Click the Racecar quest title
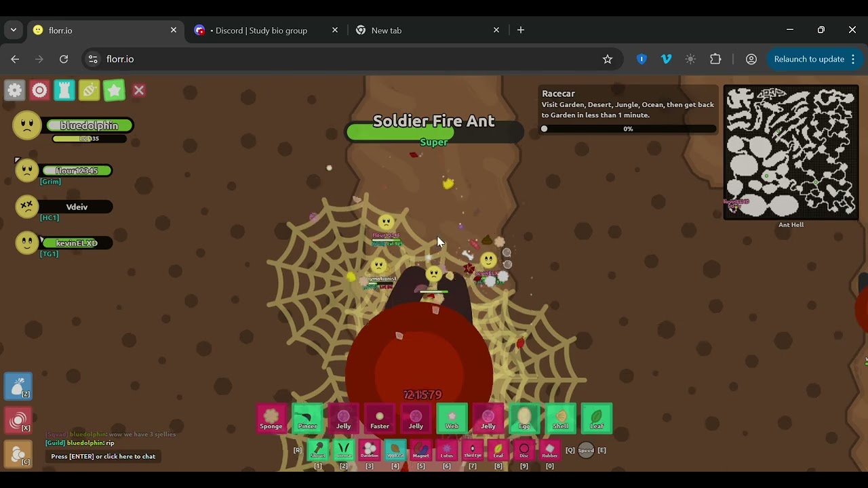The height and width of the screenshot is (488, 868). click(558, 94)
